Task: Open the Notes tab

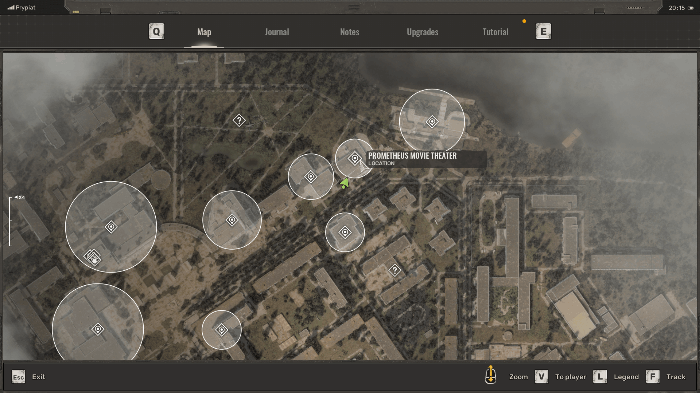Action: coord(350,32)
